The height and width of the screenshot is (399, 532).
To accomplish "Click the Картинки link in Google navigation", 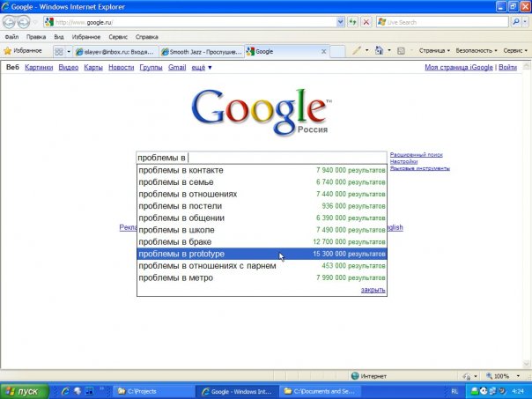I will pyautogui.click(x=39, y=68).
